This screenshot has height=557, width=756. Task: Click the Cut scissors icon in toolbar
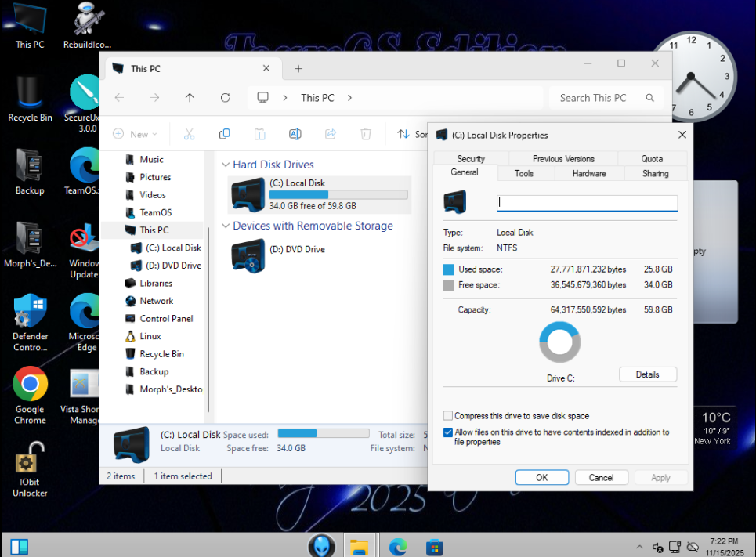[x=189, y=134]
